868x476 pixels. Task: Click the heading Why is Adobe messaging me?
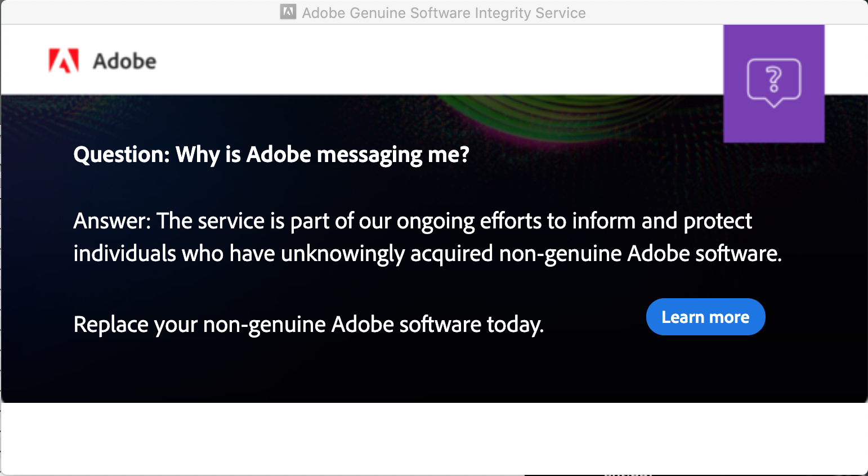322,154
